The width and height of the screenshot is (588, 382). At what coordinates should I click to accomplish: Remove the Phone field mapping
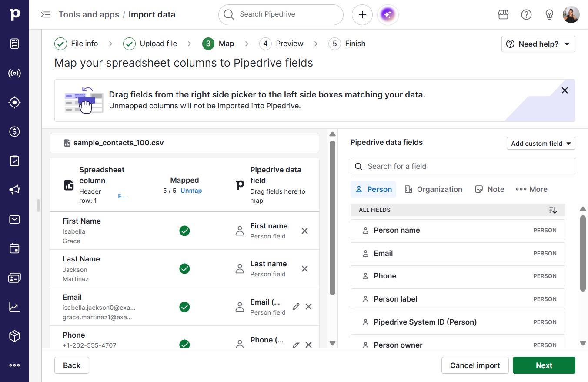[309, 345]
